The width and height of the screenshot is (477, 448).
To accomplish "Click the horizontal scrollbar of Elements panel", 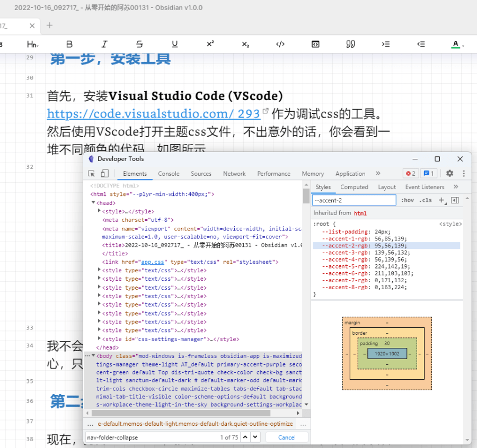I will click(x=181, y=413).
